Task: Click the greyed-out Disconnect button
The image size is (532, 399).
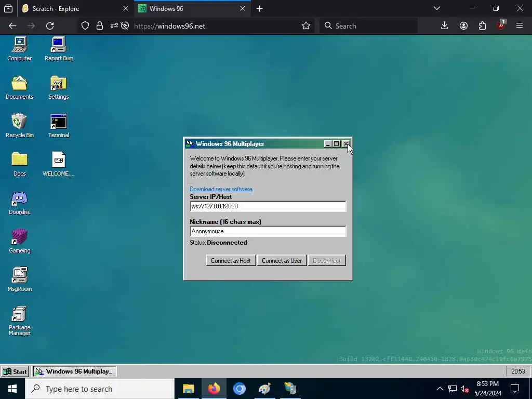Action: [326, 261]
